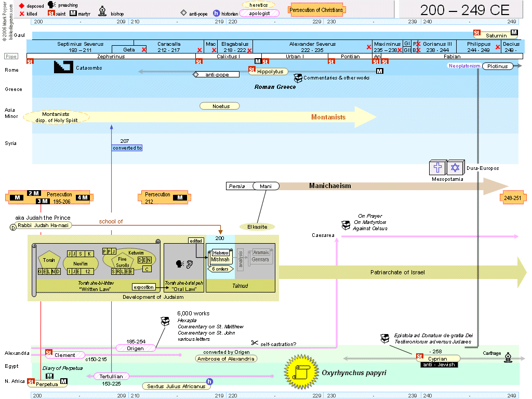The height and width of the screenshot is (399, 532).
Task: Click the Hebrew Mishnah box in the Talmud section
Action: tap(220, 256)
